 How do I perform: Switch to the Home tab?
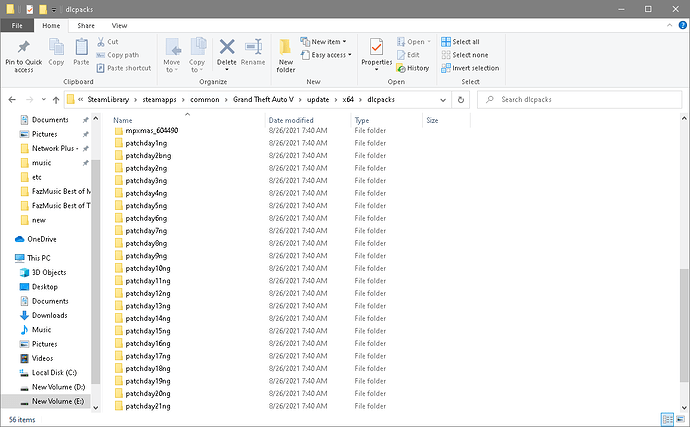tap(51, 26)
